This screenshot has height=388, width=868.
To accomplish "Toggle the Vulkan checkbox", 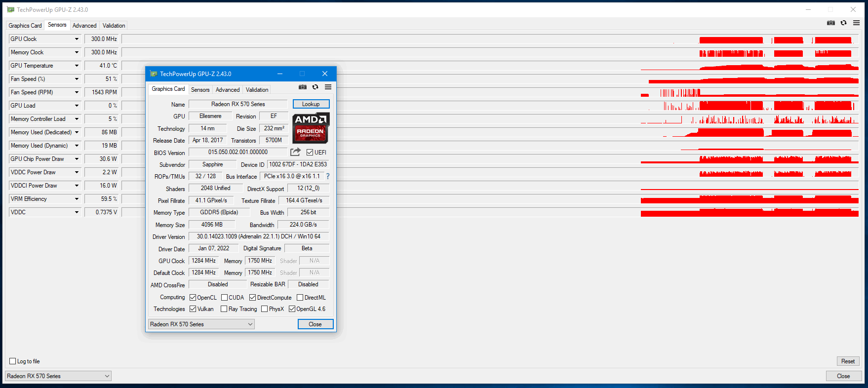I will coord(193,309).
